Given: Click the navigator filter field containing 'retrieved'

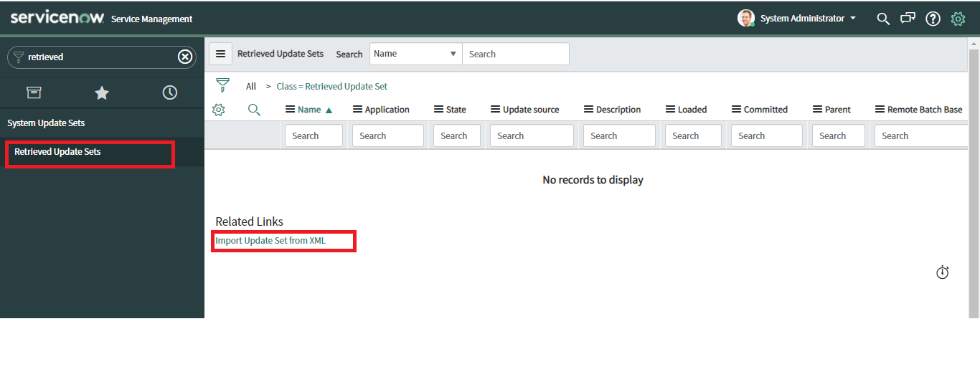Looking at the screenshot, I should click(100, 57).
